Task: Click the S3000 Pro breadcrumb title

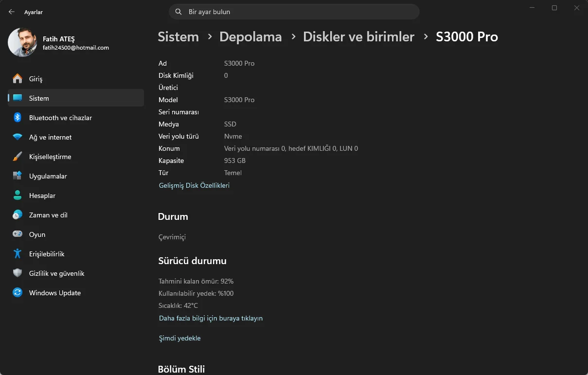Action: (x=467, y=37)
